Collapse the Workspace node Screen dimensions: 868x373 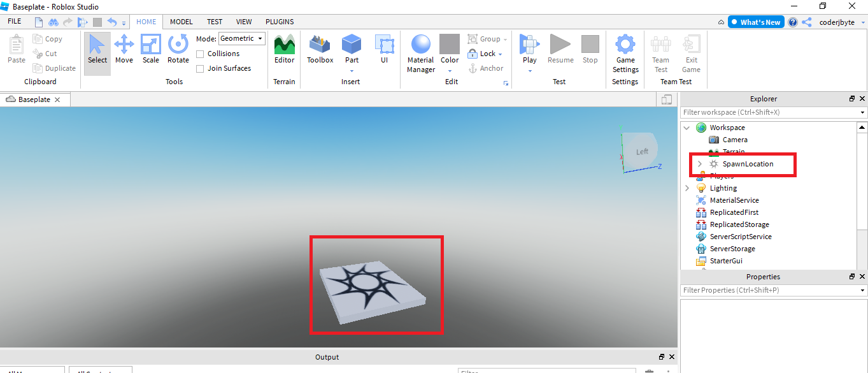tap(687, 128)
